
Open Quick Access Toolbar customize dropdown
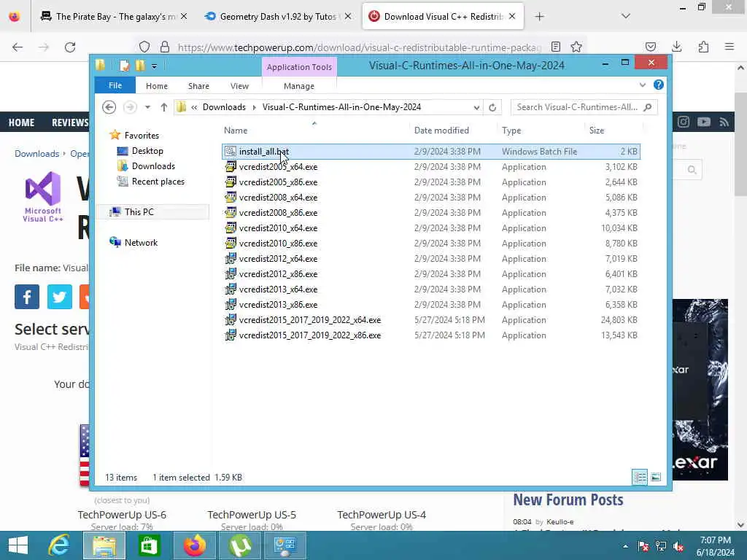[155, 66]
